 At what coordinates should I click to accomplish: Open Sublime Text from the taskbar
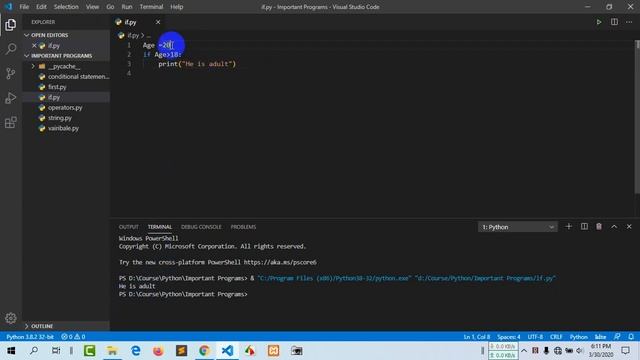click(181, 351)
